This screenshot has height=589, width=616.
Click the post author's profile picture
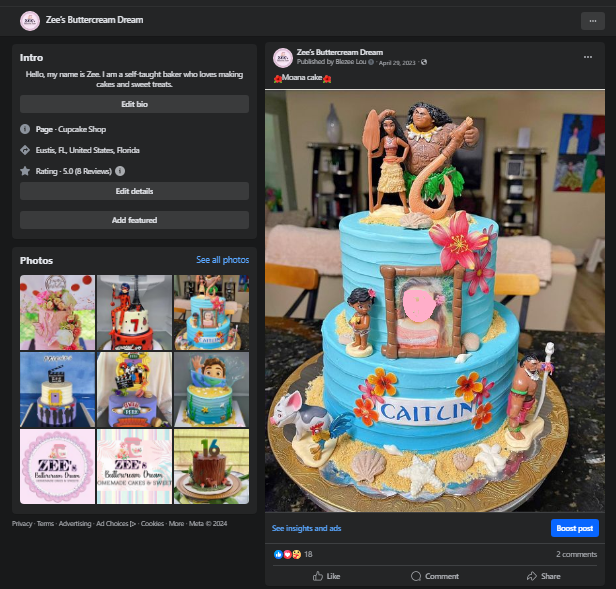(283, 58)
